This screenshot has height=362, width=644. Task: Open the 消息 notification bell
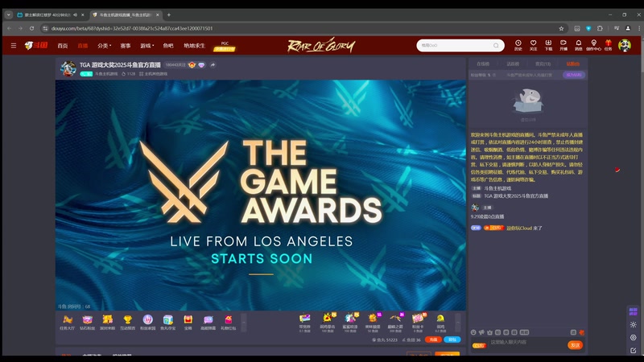point(578,45)
